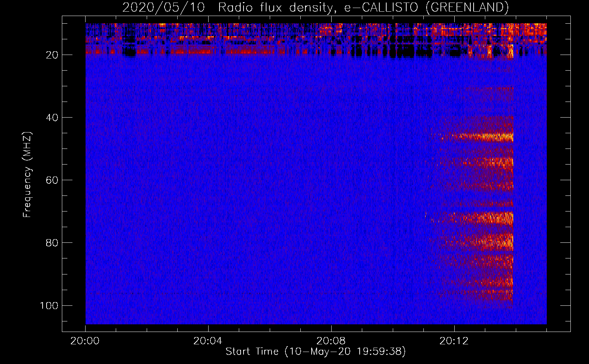Click the 20:00 time axis tick label
Image resolution: width=589 pixels, height=364 pixels.
(x=85, y=341)
